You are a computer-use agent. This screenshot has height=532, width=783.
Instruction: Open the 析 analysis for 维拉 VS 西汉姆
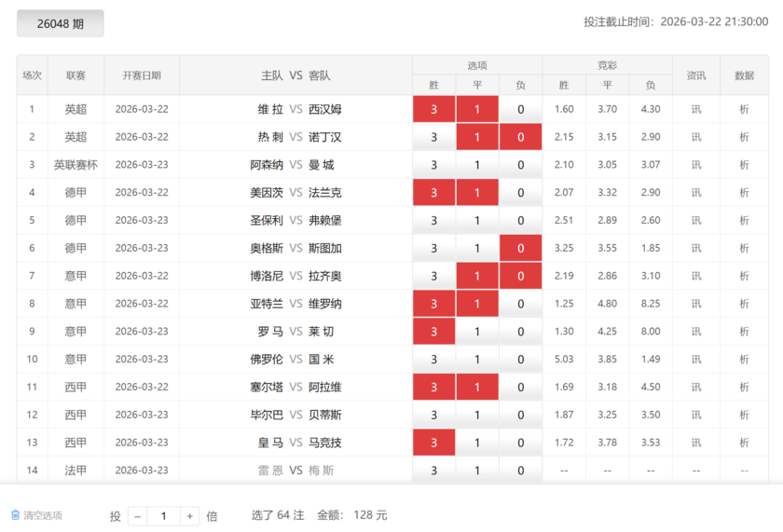(744, 109)
